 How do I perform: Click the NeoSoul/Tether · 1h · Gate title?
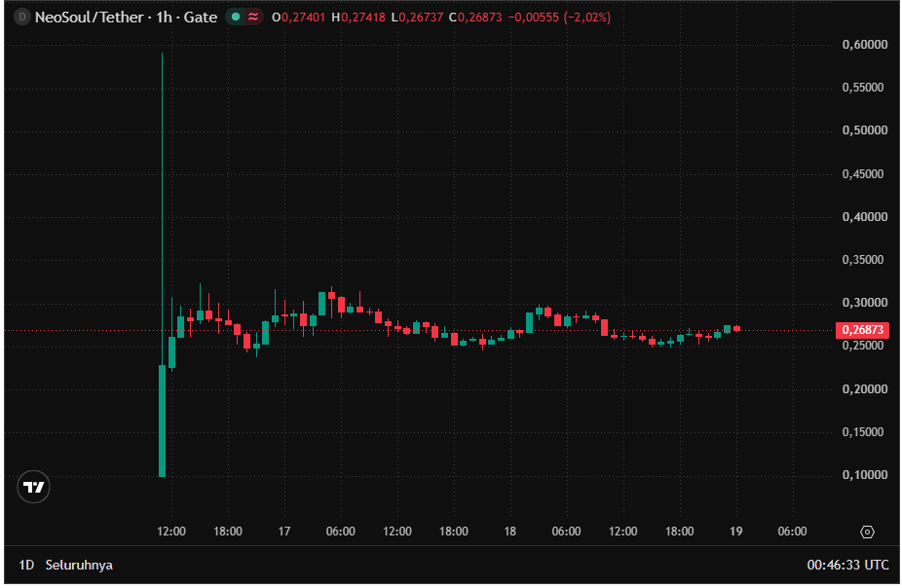point(126,18)
